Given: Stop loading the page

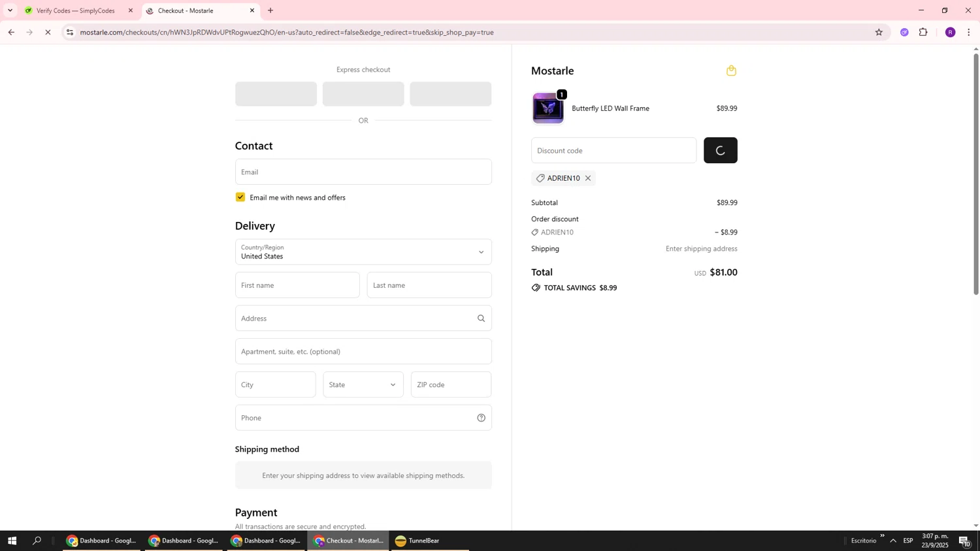Looking at the screenshot, I should [x=48, y=32].
